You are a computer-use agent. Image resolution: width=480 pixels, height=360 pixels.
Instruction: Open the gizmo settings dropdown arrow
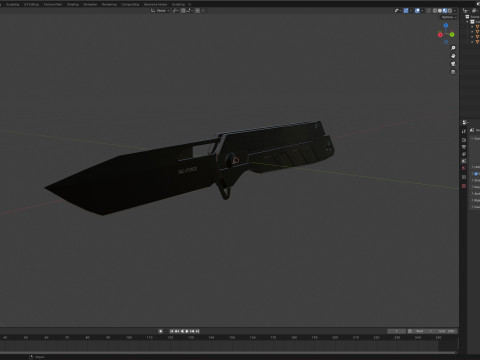(x=411, y=11)
